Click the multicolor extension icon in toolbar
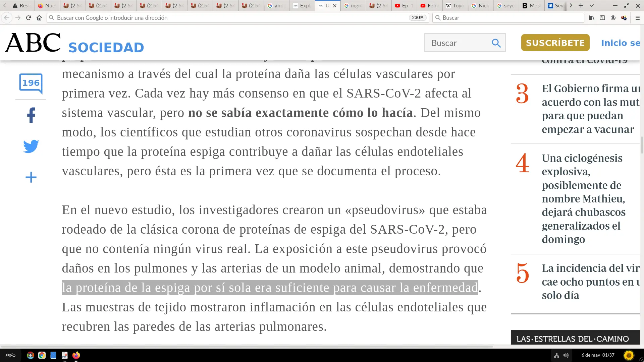Screen dimensions: 644x362 point(624,18)
